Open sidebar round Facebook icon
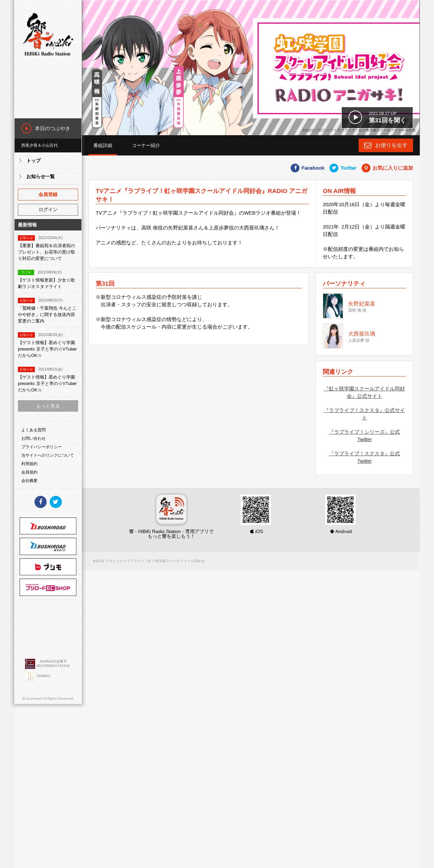 click(x=41, y=502)
